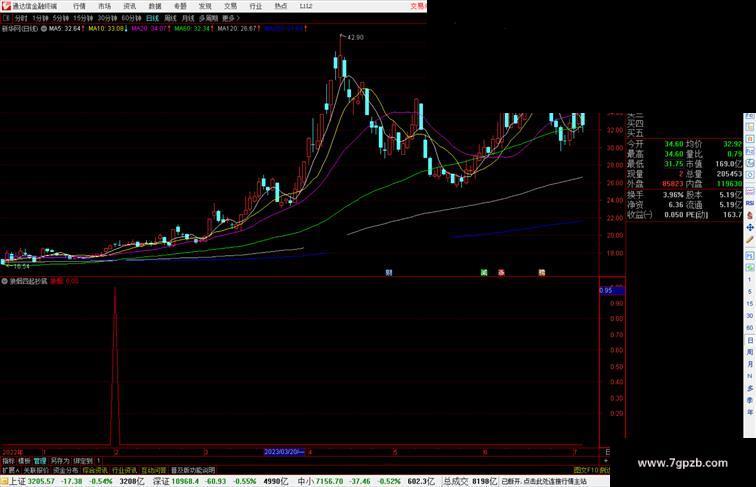Click the 管理 button in bottom toolbar
This screenshot has height=487, width=756.
pos(40,461)
